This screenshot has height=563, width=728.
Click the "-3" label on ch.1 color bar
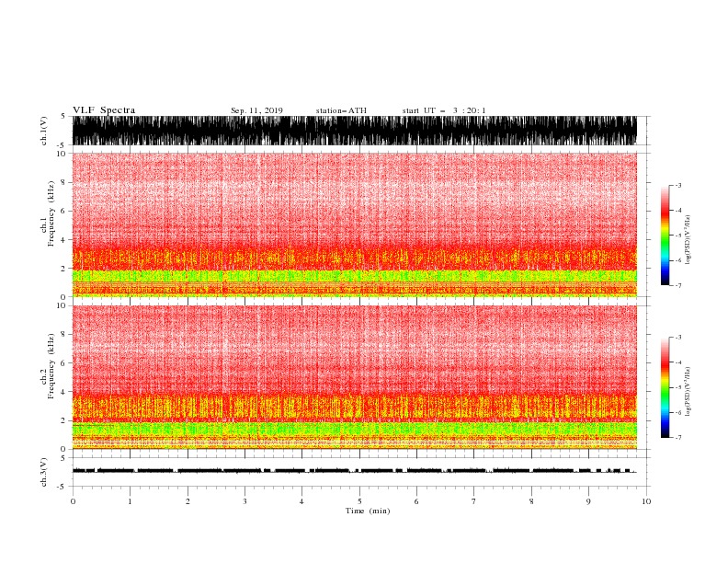point(678,185)
